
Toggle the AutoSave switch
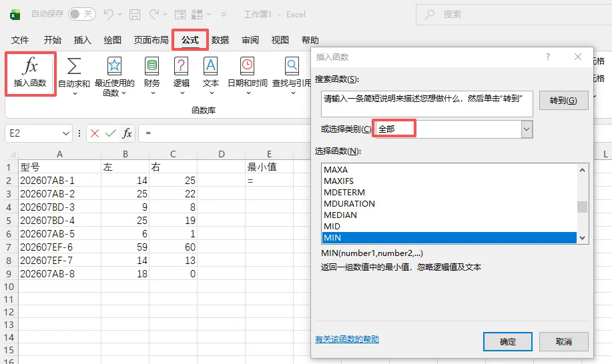(81, 15)
